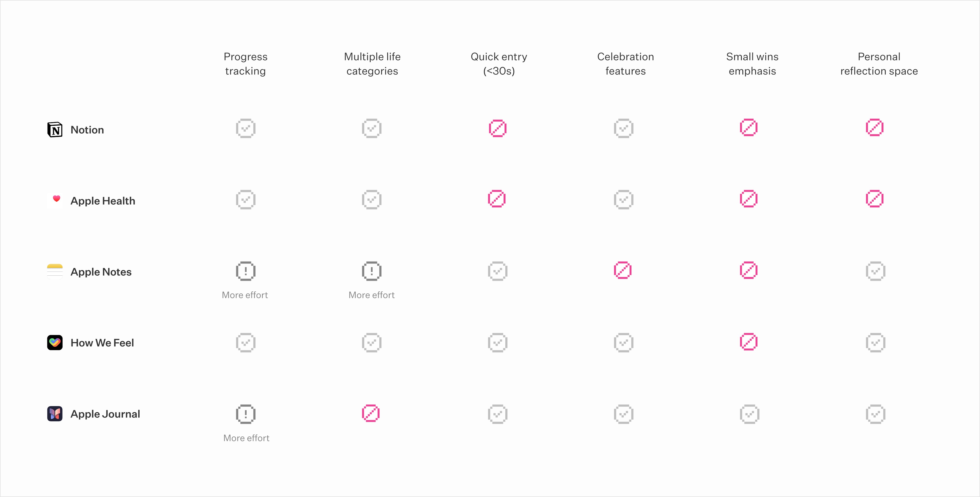This screenshot has height=497, width=980.
Task: Click the Apple Health heart icon
Action: point(56,199)
